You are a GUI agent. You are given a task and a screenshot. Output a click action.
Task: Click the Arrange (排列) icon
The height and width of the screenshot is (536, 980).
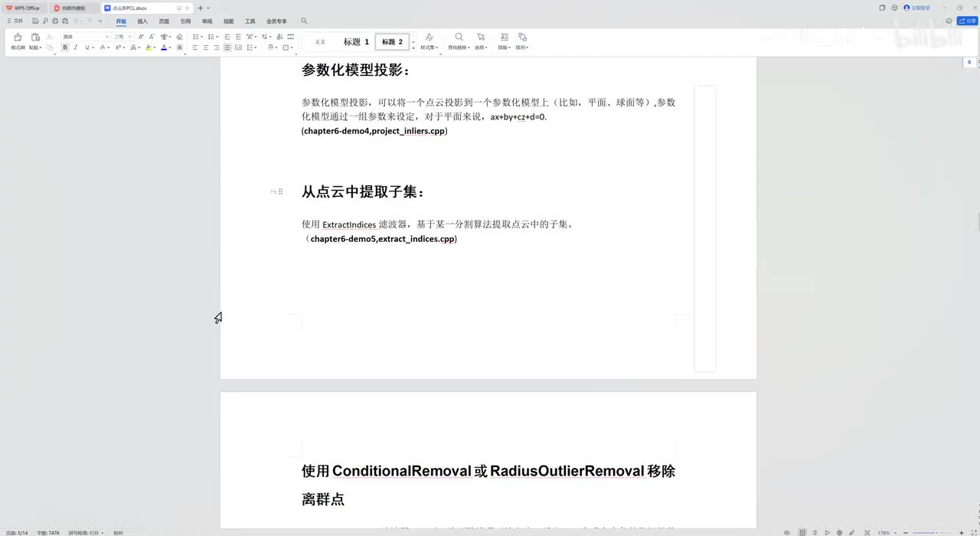tap(522, 37)
